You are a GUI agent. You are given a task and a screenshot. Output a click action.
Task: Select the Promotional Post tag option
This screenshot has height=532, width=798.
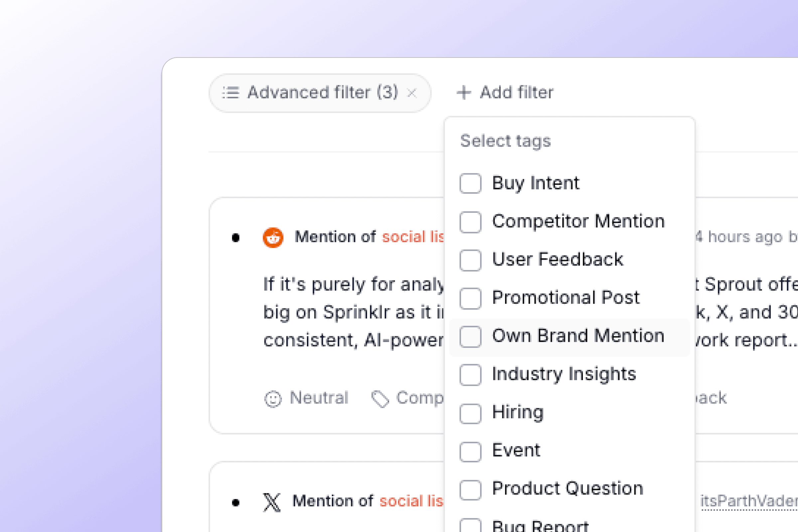pos(566,298)
